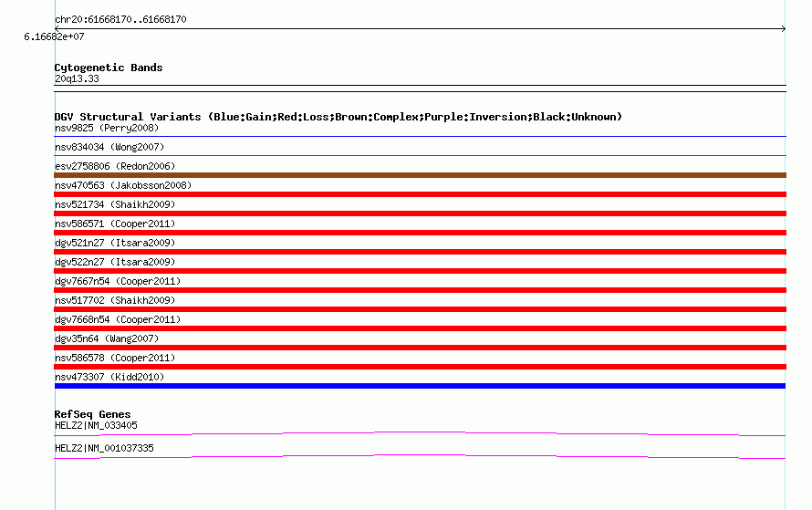Click the 20q13.33 band label
This screenshot has width=812, height=510.
(x=77, y=78)
